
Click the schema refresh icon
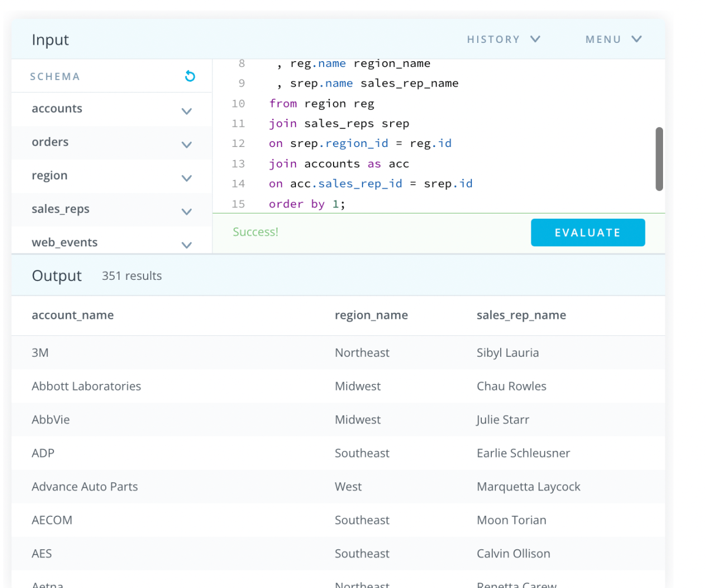189,76
